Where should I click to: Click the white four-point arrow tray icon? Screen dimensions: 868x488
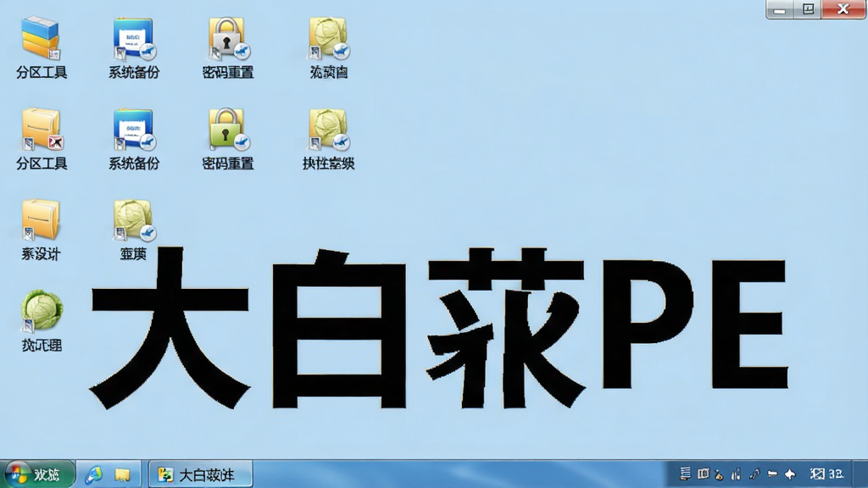(x=790, y=474)
